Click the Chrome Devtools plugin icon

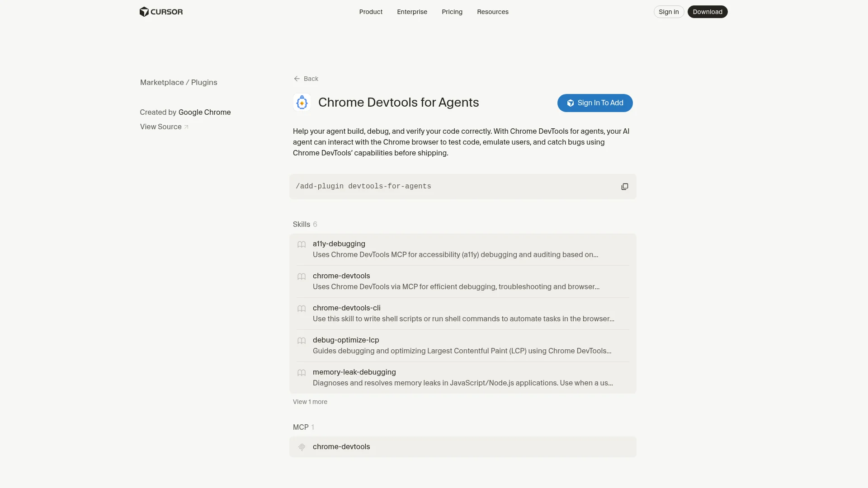302,103
